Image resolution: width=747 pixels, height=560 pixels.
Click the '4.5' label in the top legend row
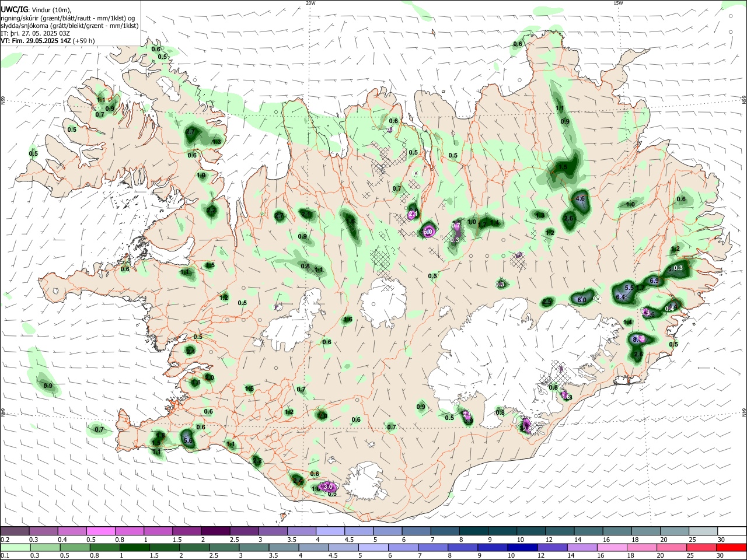349,540
